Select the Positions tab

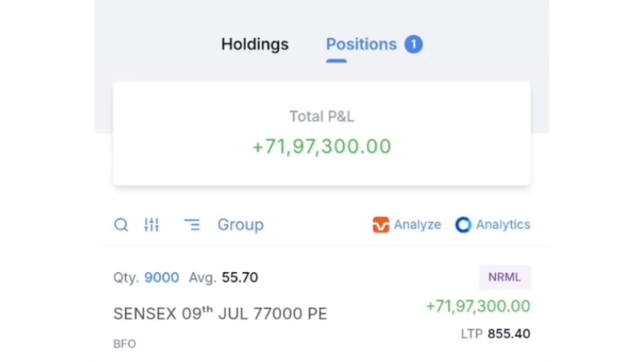pyautogui.click(x=361, y=44)
